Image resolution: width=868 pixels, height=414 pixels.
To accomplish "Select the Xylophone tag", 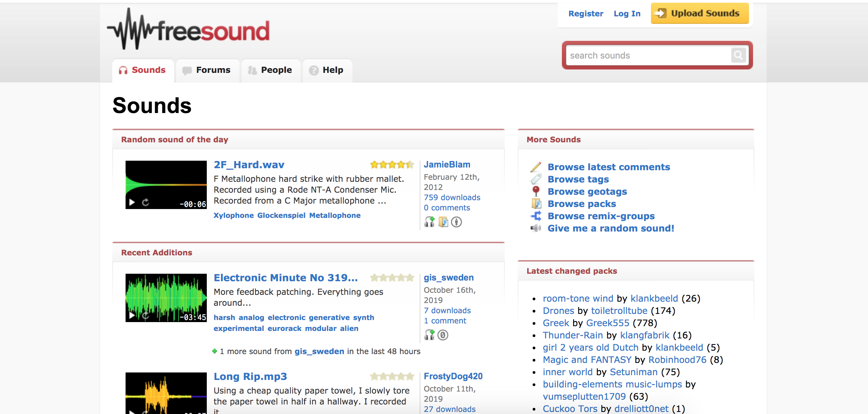I will (x=234, y=216).
